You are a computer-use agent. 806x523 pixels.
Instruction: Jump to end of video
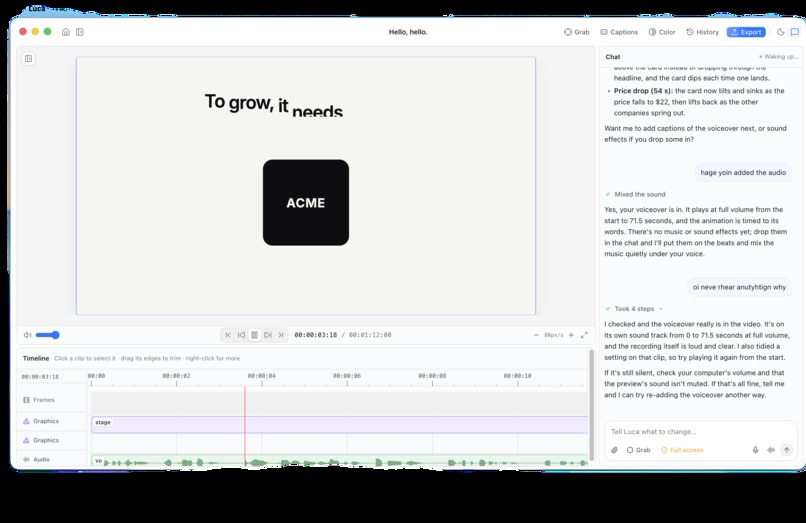(x=281, y=335)
